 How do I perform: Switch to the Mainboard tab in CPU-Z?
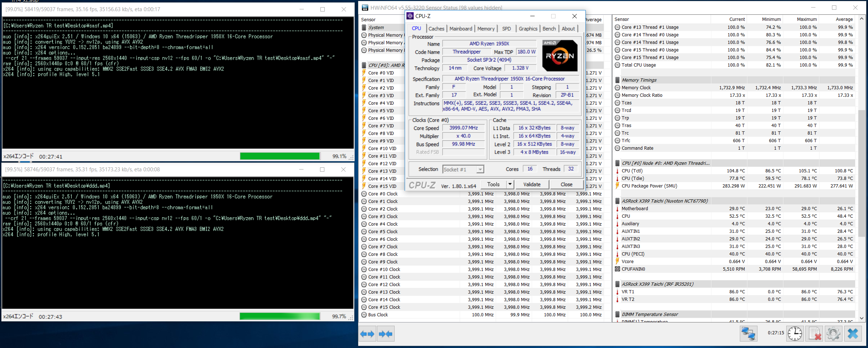[x=461, y=29]
